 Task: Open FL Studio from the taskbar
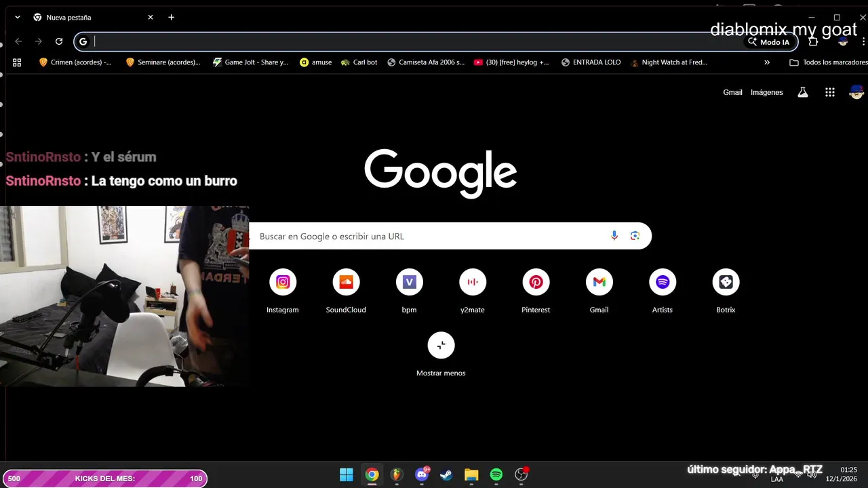397,474
